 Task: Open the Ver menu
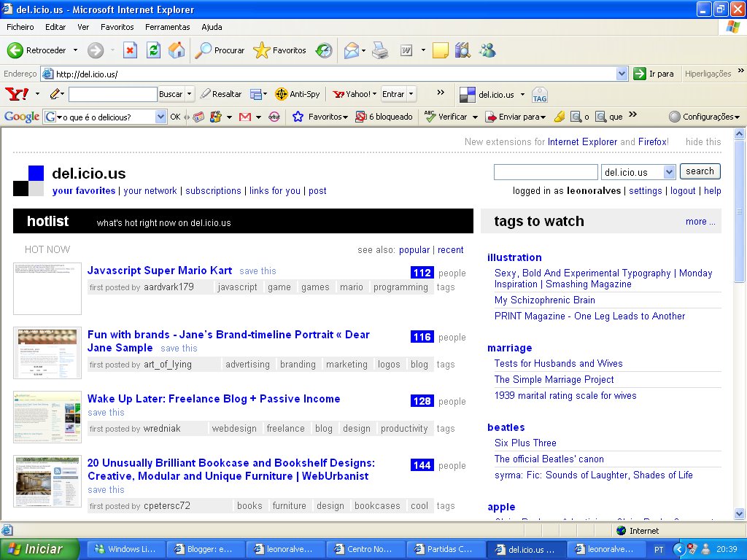click(83, 27)
